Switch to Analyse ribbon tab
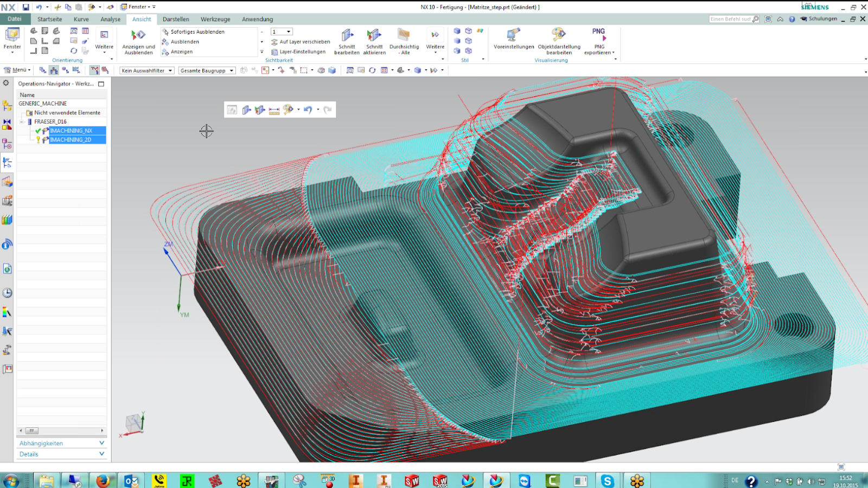 110,19
